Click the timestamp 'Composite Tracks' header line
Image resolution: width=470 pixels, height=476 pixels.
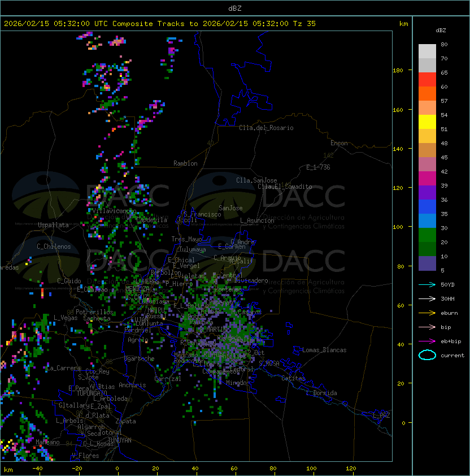pos(160,24)
